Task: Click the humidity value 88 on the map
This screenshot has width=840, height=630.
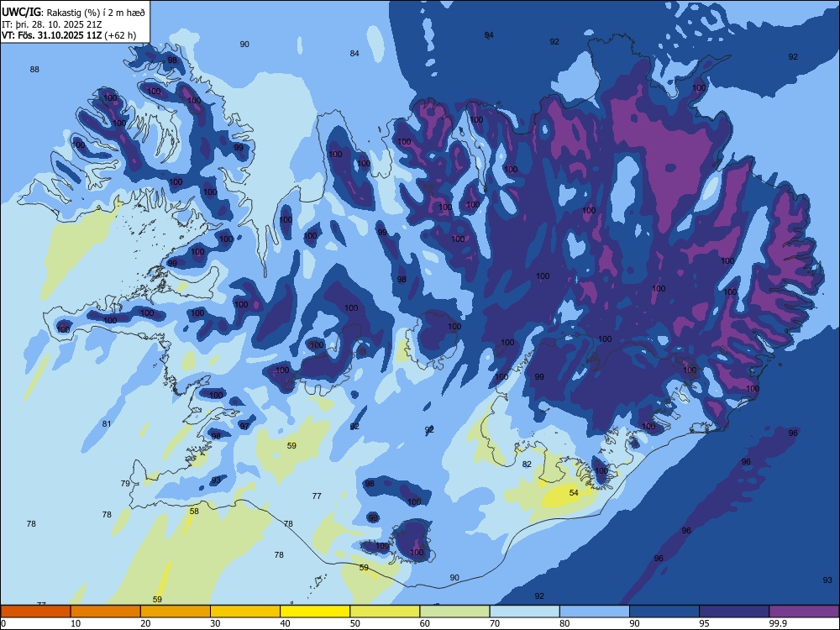Action: pyautogui.click(x=34, y=69)
